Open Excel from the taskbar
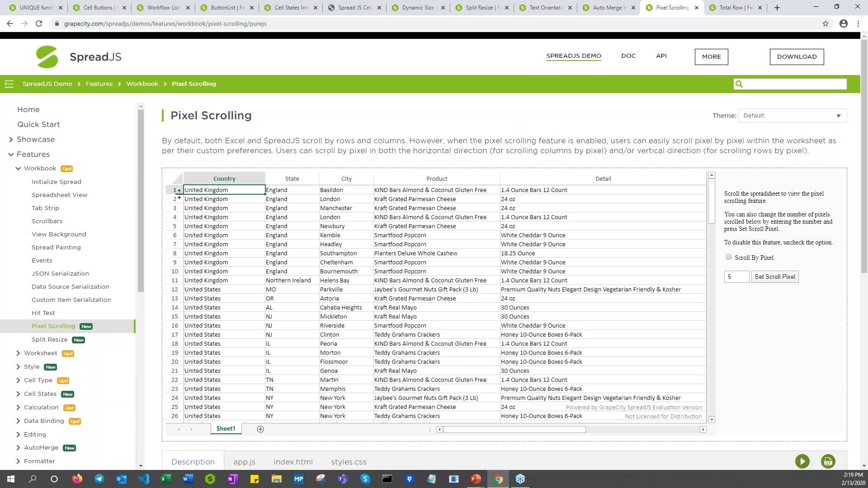The width and height of the screenshot is (868, 488). coord(166,479)
